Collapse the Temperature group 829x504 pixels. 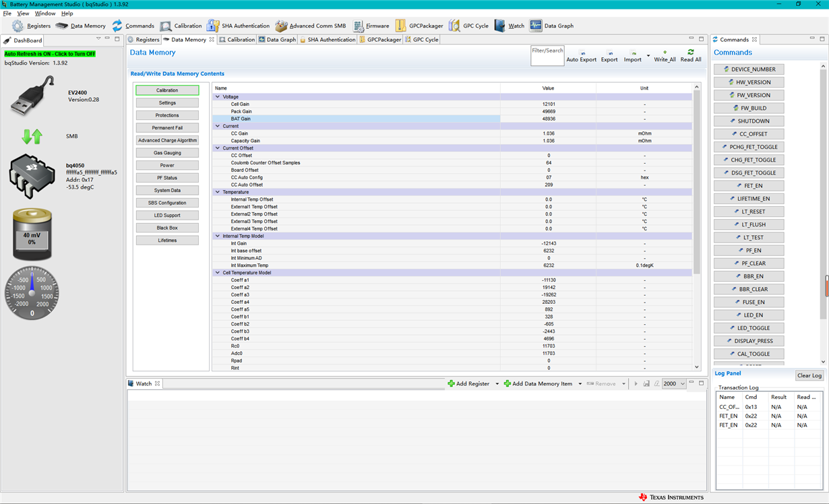pyautogui.click(x=218, y=192)
